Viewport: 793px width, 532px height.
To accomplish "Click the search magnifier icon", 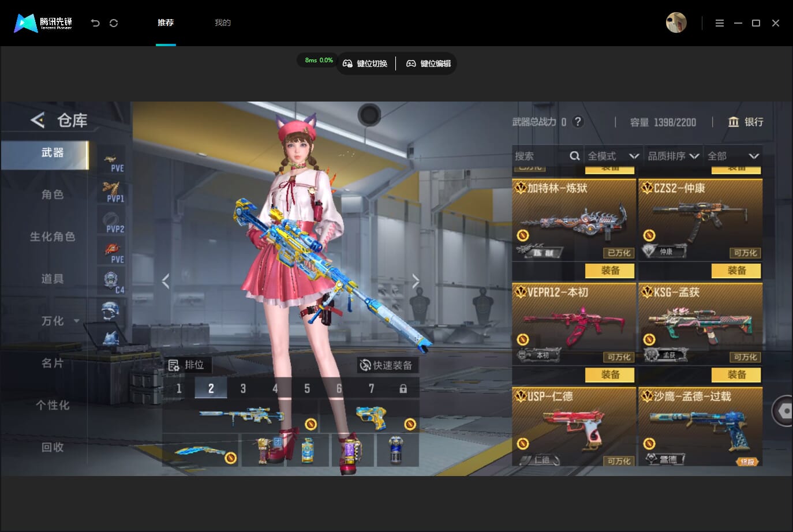I will click(x=575, y=156).
